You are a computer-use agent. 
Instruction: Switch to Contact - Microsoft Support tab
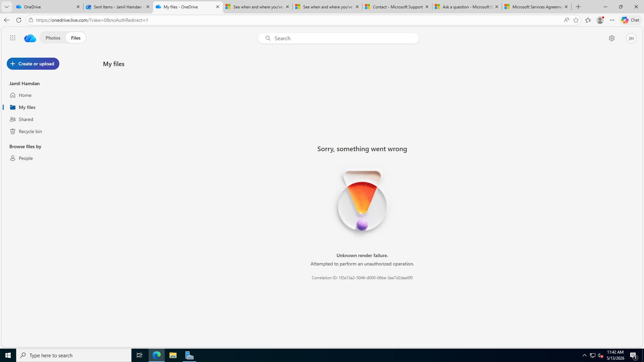397,7
